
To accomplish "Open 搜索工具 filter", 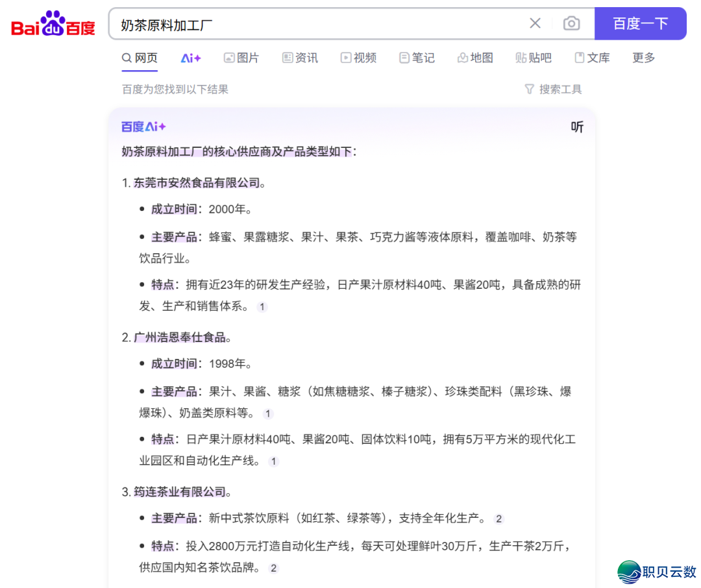I will (553, 90).
